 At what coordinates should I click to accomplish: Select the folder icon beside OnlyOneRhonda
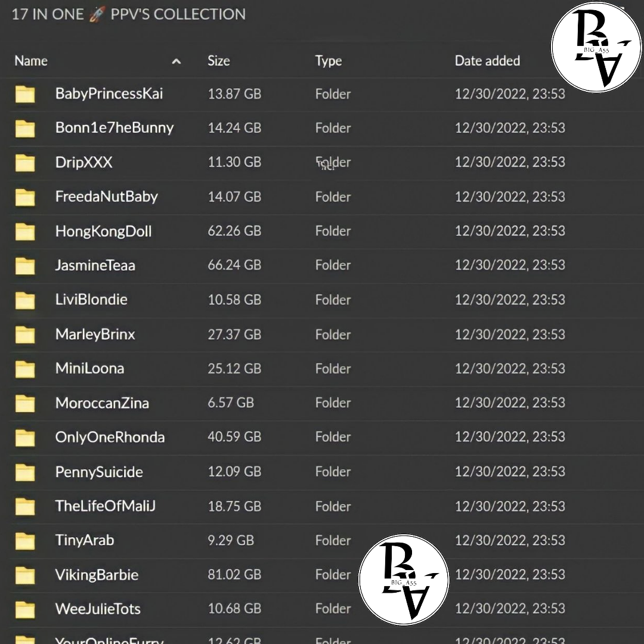tap(25, 438)
